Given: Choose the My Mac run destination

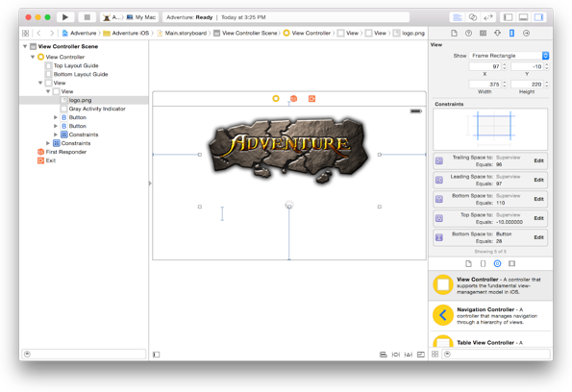Looking at the screenshot, I should click(x=141, y=17).
